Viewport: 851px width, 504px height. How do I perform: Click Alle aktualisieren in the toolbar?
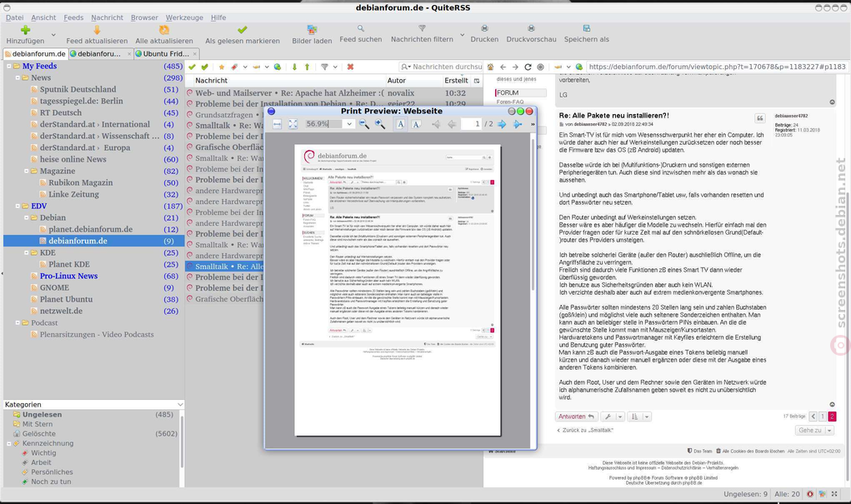pos(164,35)
